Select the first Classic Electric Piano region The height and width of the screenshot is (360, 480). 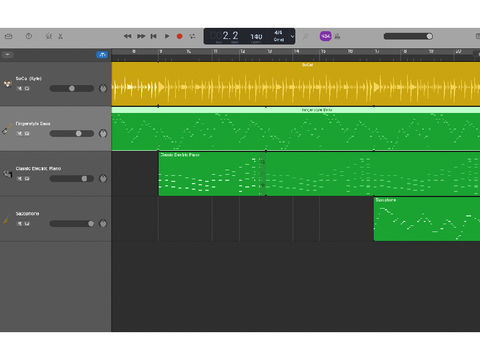pos(212,174)
